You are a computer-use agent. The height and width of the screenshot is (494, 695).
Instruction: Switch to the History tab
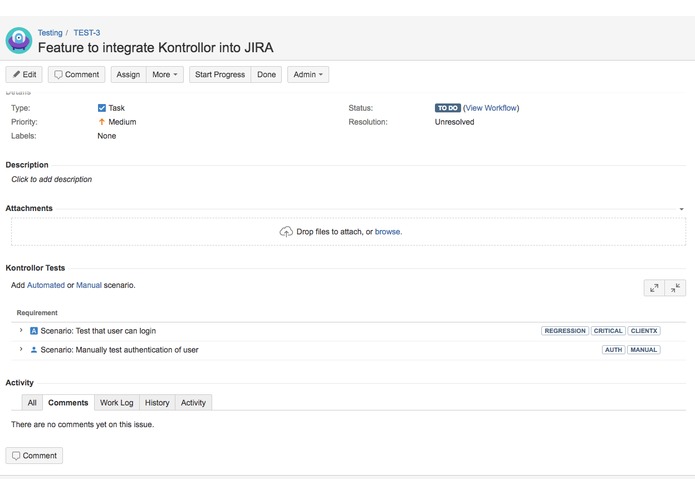157,403
